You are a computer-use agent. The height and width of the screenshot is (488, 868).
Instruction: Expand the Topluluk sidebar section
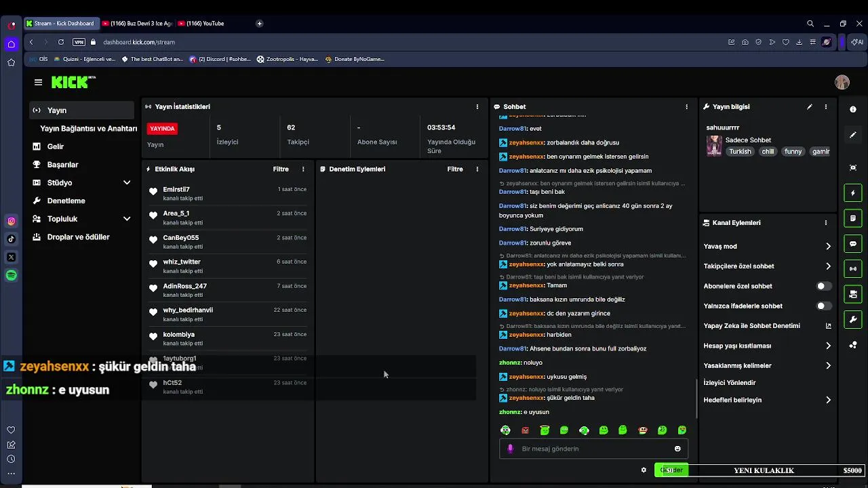[127, 219]
